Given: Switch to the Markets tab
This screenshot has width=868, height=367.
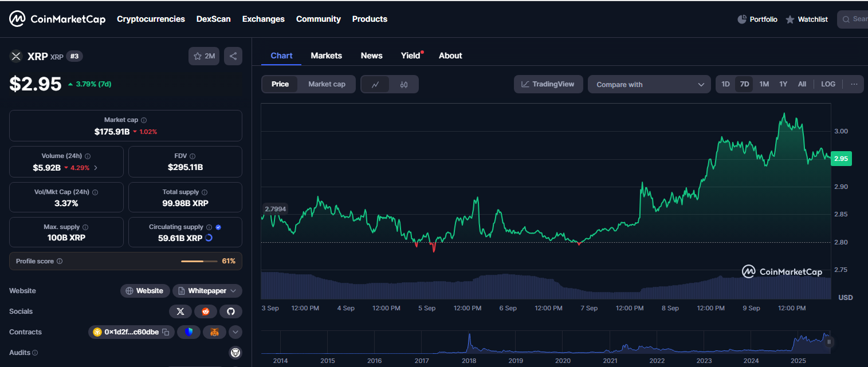Looking at the screenshot, I should (326, 56).
